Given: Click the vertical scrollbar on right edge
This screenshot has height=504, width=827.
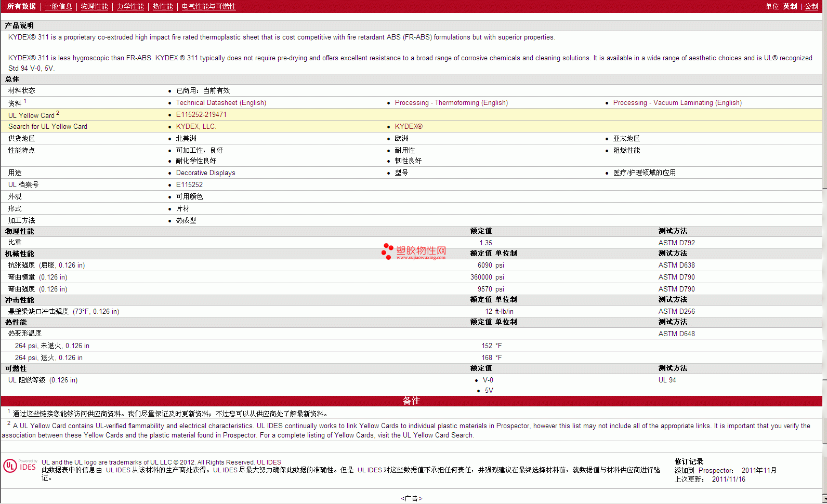Looking at the screenshot, I should click(824, 252).
